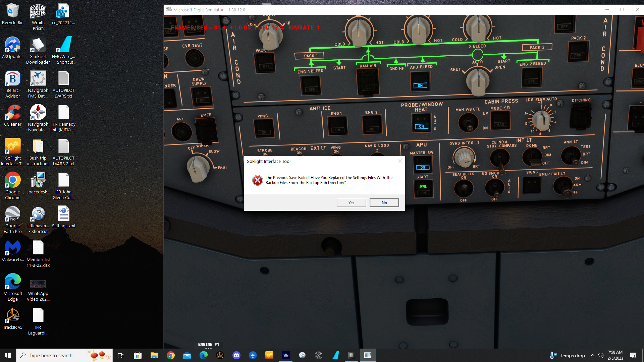Toggle CABIN PRESS MODE SEL button

[500, 120]
